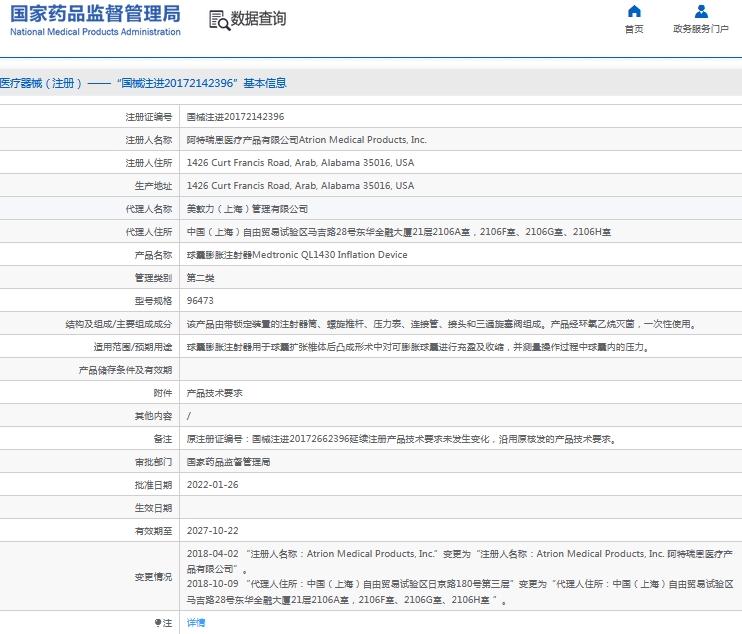This screenshot has height=634, width=742.
Task: Click the management class value 第二类
Action: point(201,278)
